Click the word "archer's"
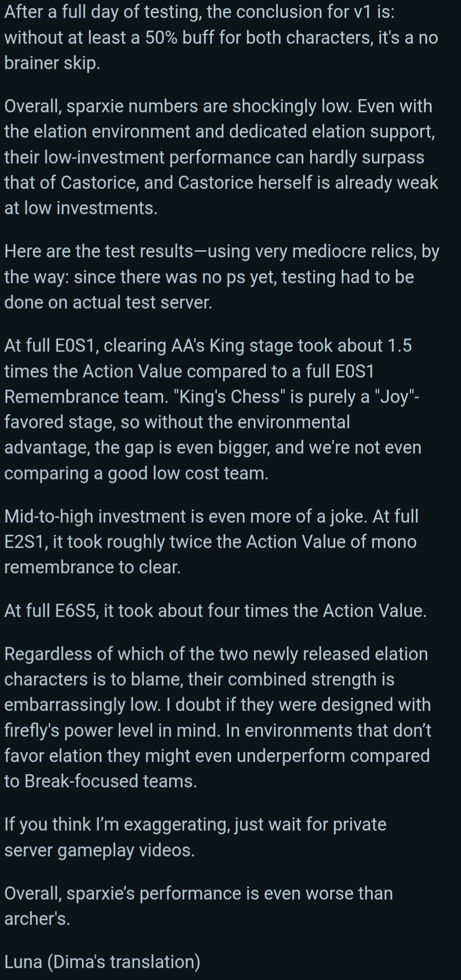Viewport: 461px width, 980px height. 37,919
